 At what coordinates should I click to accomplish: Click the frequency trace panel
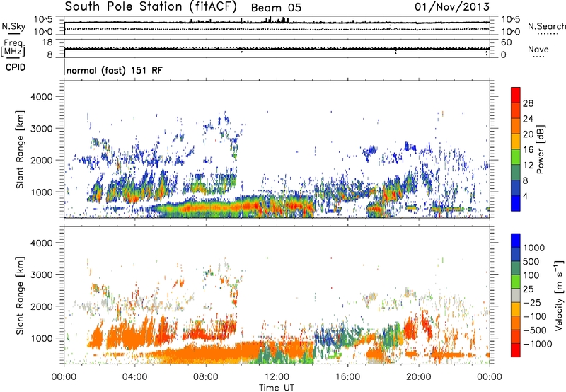click(x=277, y=49)
